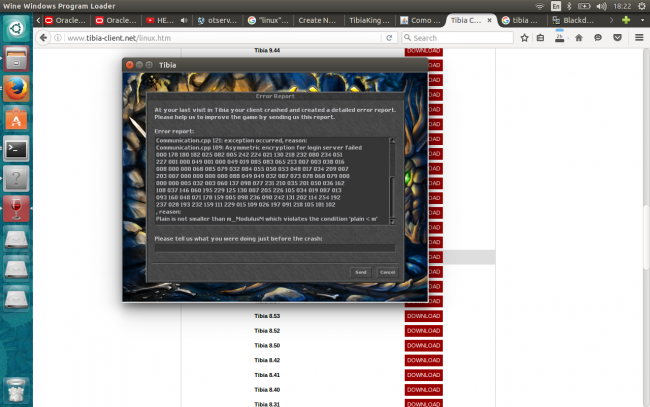Download Tibia 8.40 client

(423, 390)
